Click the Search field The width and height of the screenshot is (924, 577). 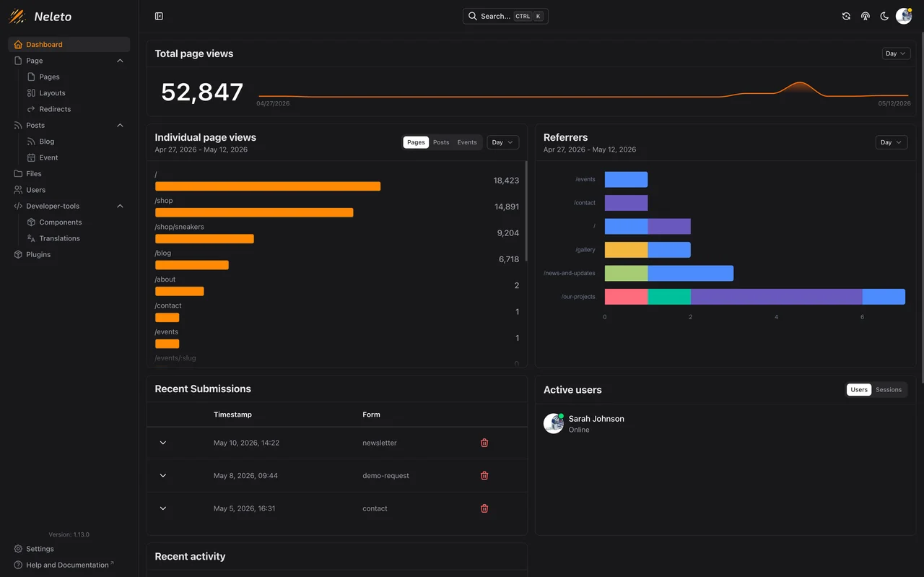point(505,16)
